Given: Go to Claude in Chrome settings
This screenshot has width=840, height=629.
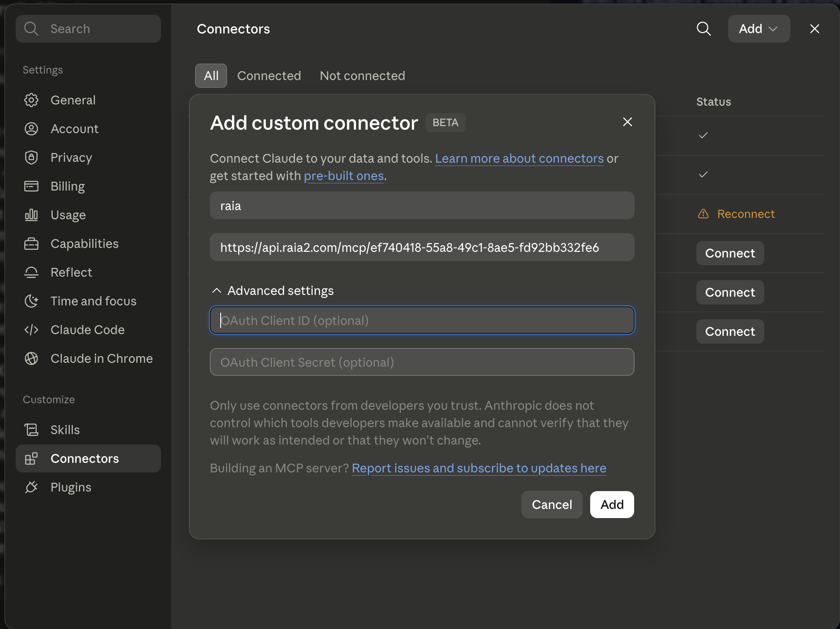Looking at the screenshot, I should coord(88,358).
